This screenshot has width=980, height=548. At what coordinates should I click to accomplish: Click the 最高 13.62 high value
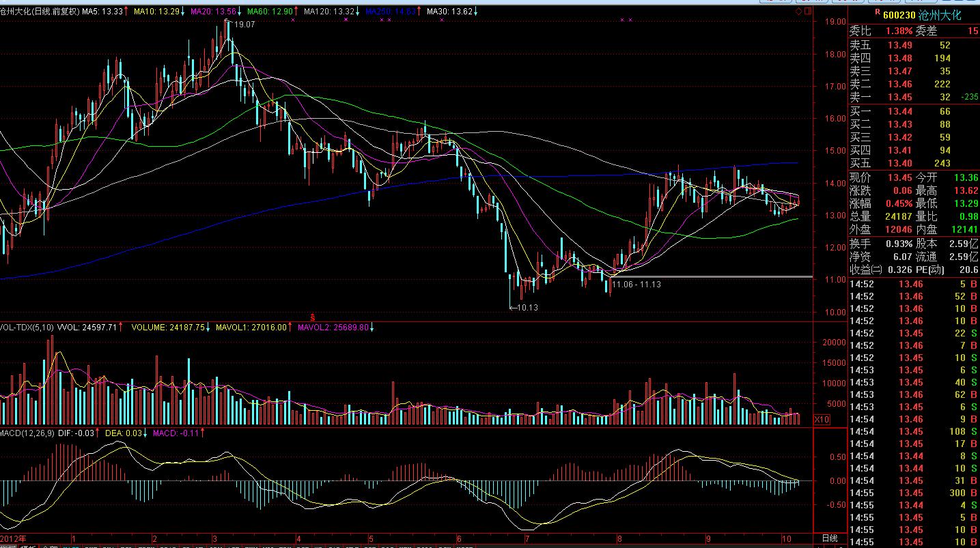(965, 190)
